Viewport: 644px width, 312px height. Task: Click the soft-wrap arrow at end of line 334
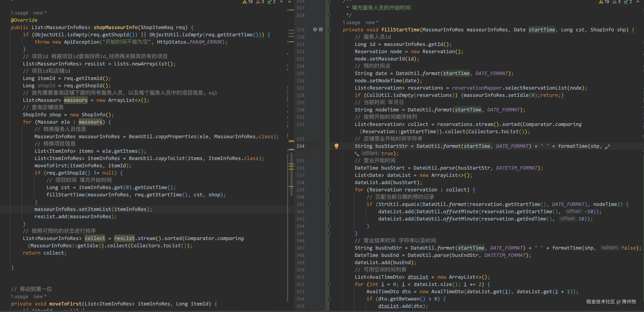click(607, 147)
